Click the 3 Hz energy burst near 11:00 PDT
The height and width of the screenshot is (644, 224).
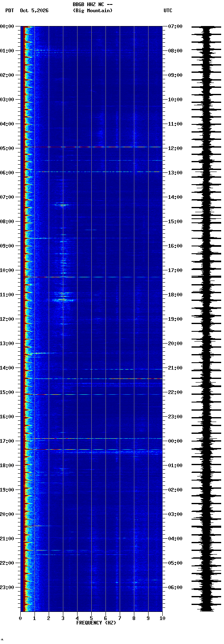coord(63,297)
